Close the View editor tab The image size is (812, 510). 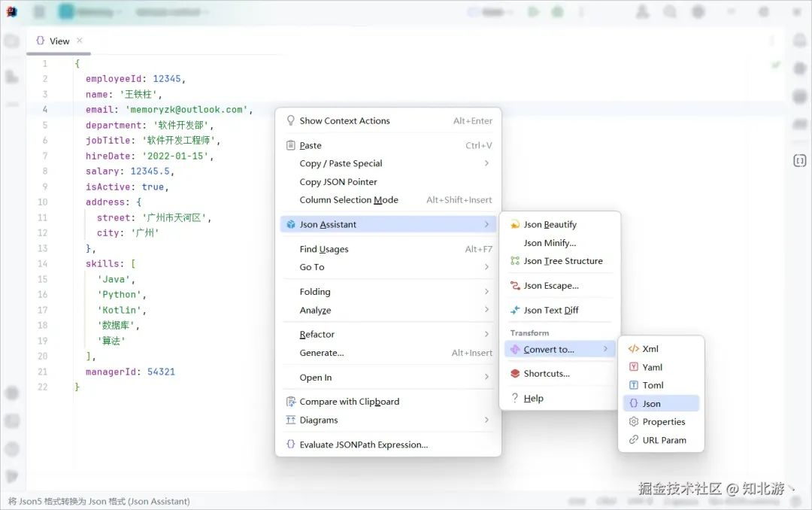point(79,41)
